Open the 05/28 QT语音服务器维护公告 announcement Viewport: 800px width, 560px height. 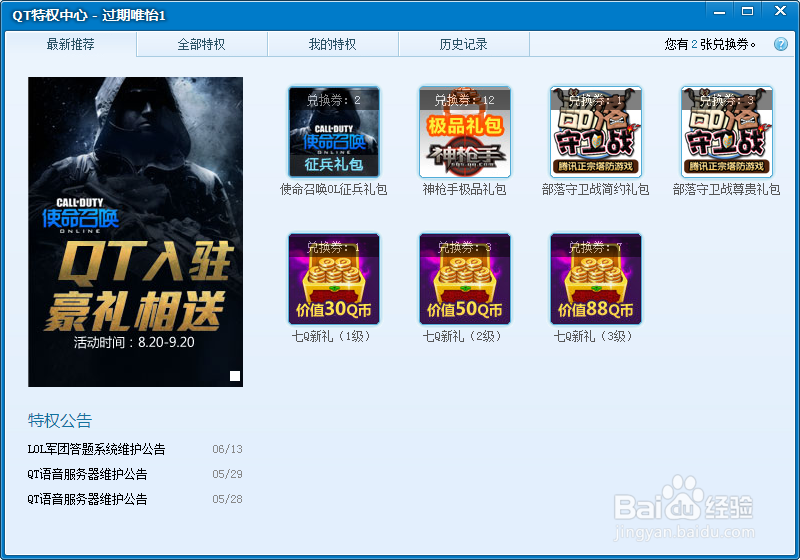point(87,499)
